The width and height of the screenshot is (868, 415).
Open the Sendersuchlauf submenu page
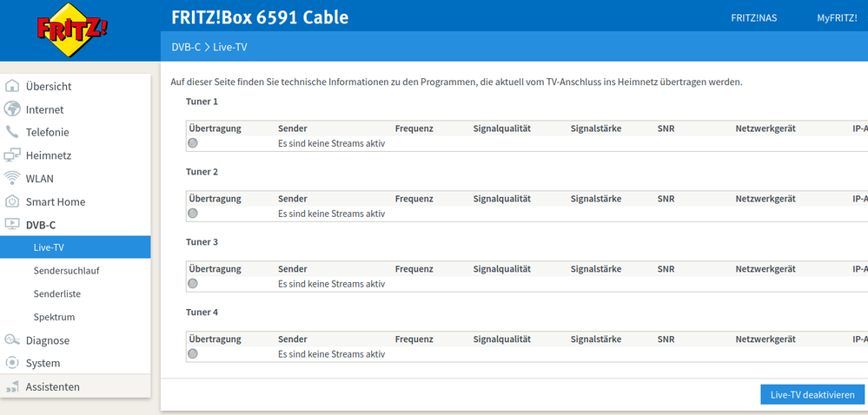click(x=66, y=271)
